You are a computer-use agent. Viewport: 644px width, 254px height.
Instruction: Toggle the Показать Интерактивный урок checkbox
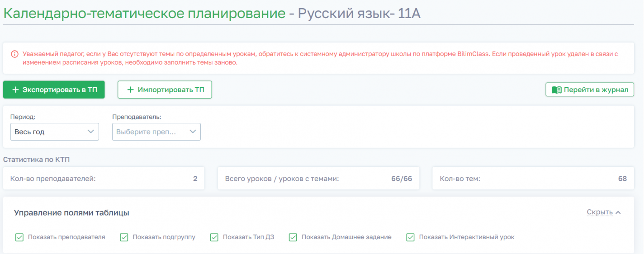tap(410, 237)
